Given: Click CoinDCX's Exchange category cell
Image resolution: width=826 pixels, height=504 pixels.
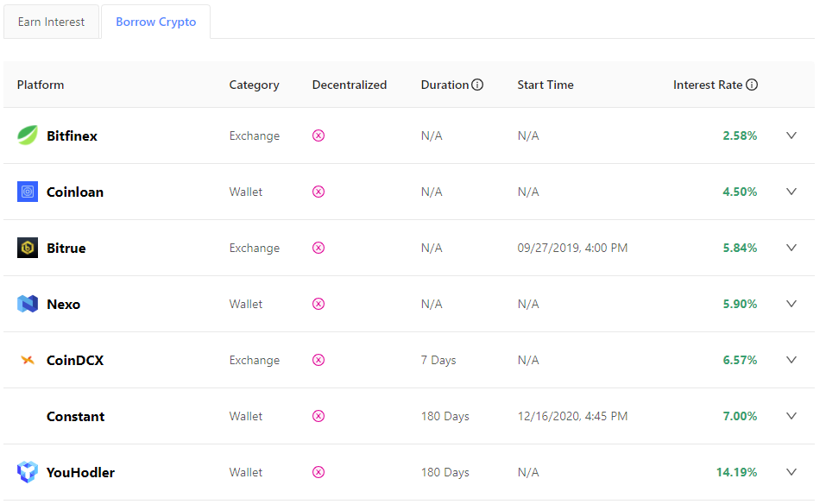Looking at the screenshot, I should pyautogui.click(x=255, y=360).
